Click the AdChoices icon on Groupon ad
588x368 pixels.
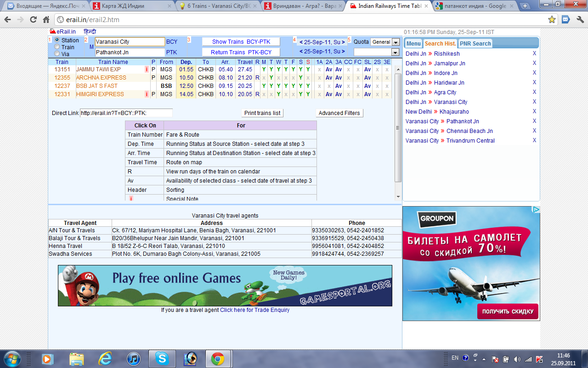tap(536, 210)
